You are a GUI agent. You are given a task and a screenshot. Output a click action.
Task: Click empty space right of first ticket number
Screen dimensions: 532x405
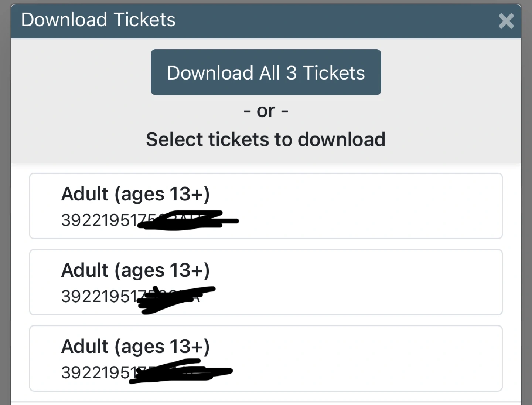[369, 221]
